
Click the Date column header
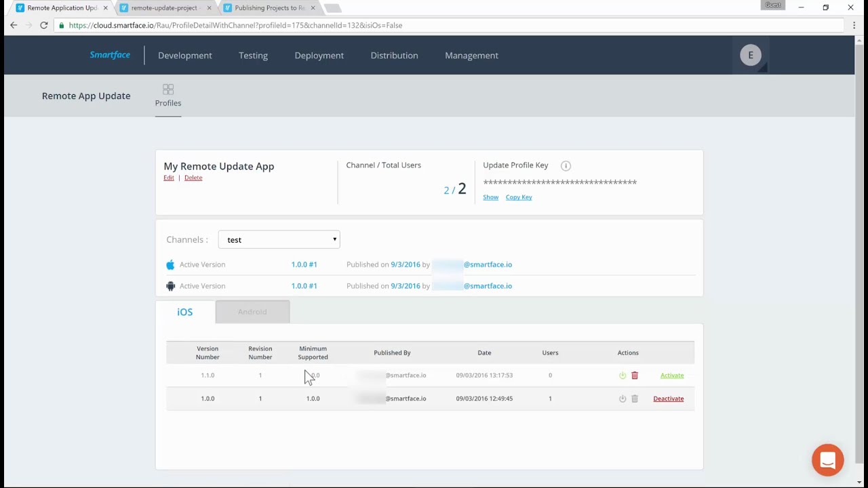(x=484, y=352)
